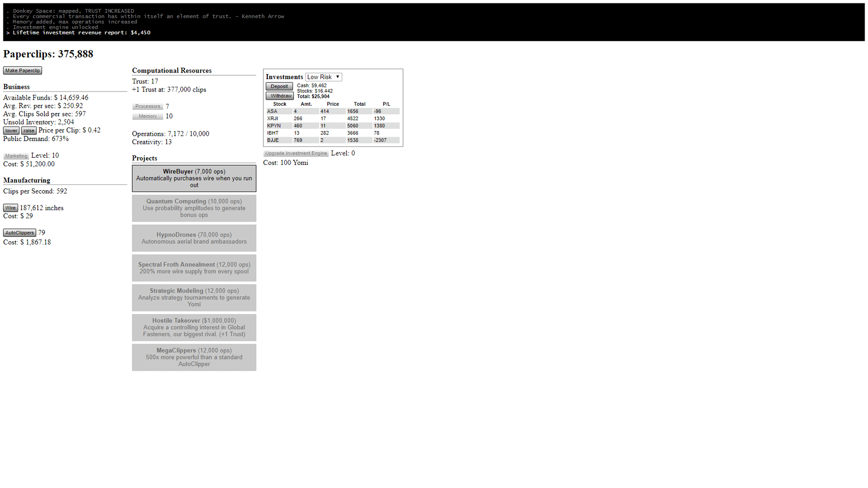Click Lifetime investment revenue report line
Viewport: 868px width, 488px height.
(x=82, y=33)
